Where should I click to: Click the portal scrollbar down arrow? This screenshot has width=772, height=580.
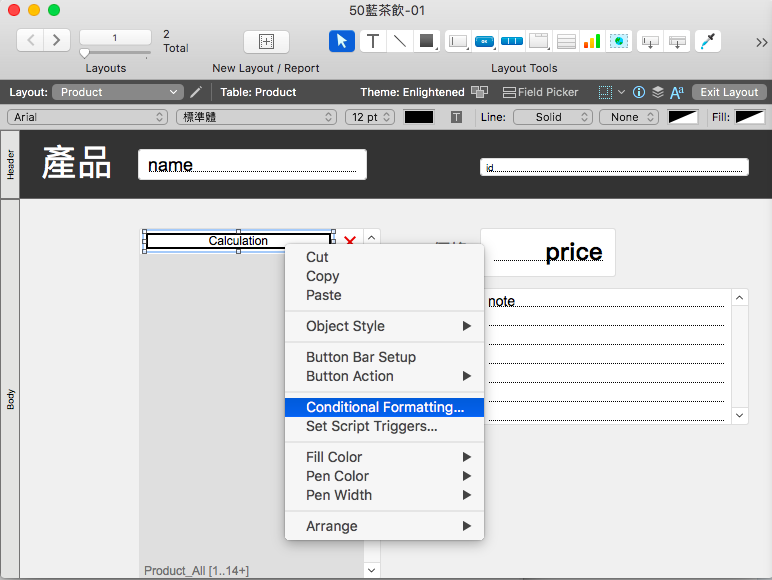point(372,570)
